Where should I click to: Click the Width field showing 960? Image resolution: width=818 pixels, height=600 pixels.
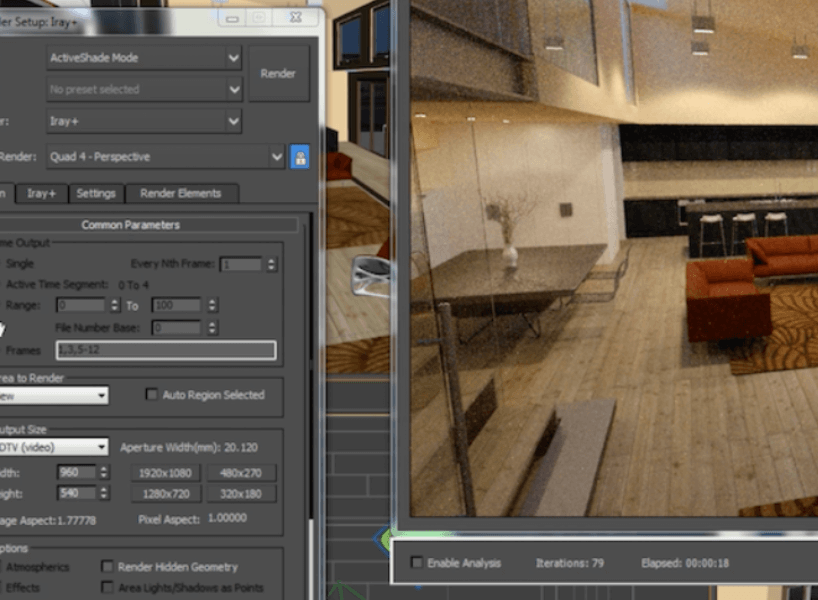[76, 473]
